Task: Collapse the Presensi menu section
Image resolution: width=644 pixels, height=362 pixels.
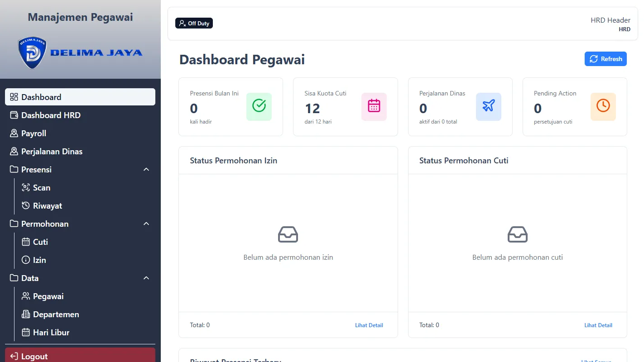Action: point(146,169)
